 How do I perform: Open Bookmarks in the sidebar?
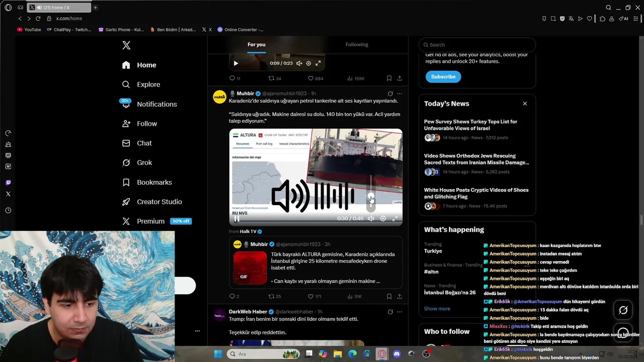147,182
